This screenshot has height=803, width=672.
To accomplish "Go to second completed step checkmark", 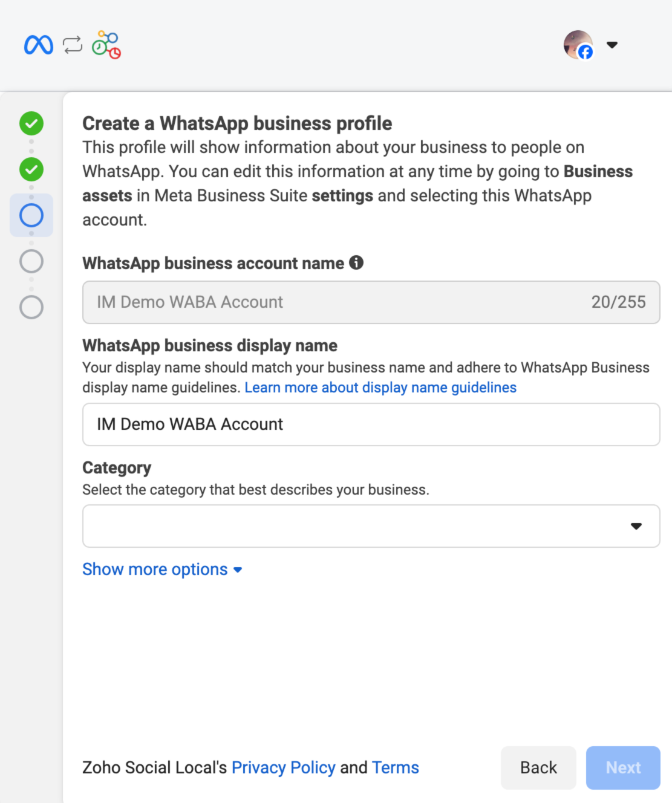I will click(x=31, y=169).
